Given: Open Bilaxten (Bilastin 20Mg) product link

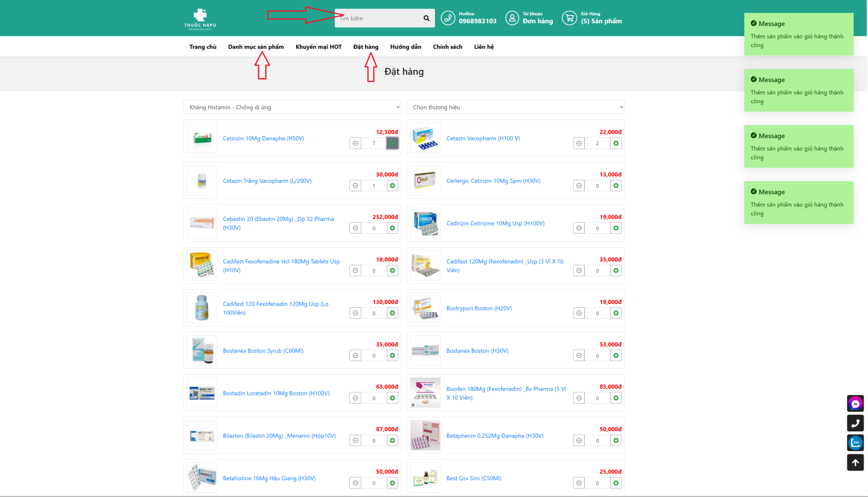Looking at the screenshot, I should (279, 436).
